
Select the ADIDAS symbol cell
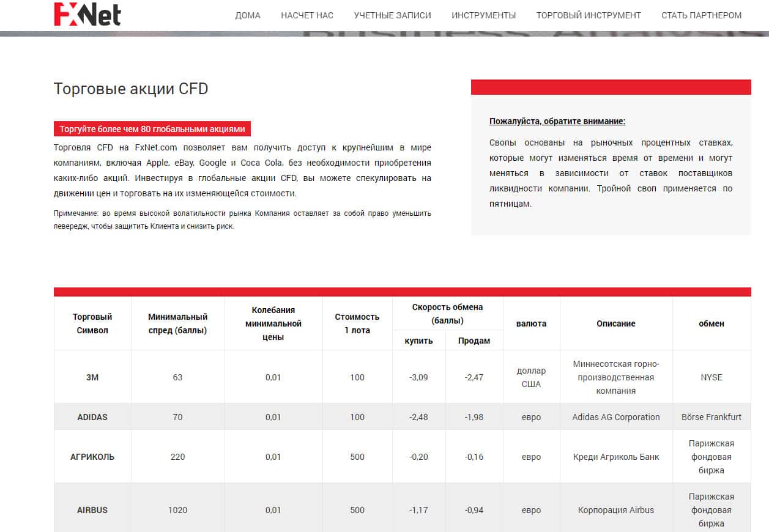point(92,417)
